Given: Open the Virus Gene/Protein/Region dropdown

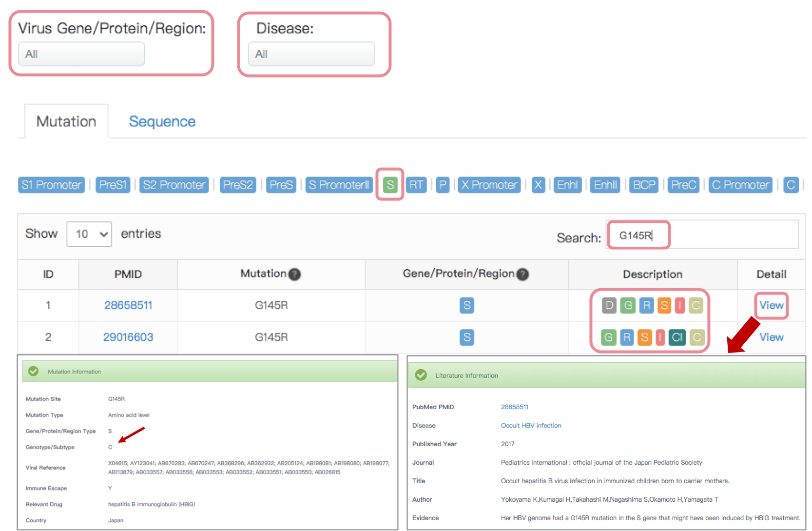Looking at the screenshot, I should coord(81,54).
